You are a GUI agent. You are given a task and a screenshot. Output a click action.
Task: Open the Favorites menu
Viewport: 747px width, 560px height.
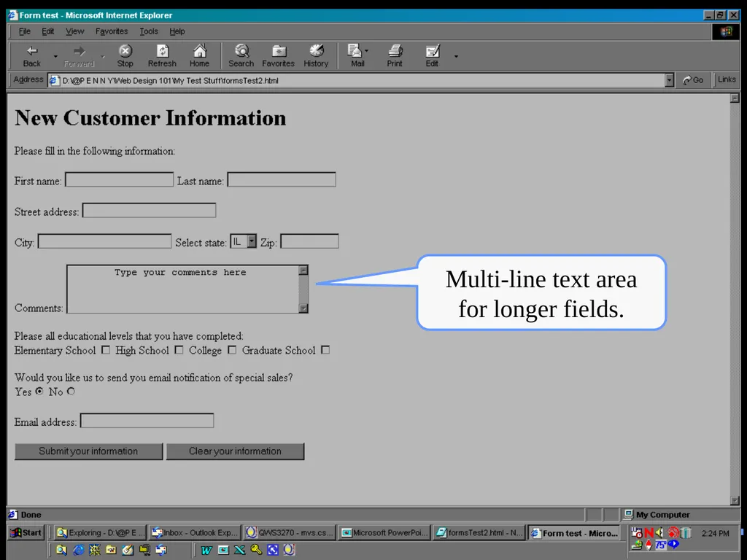112,31
